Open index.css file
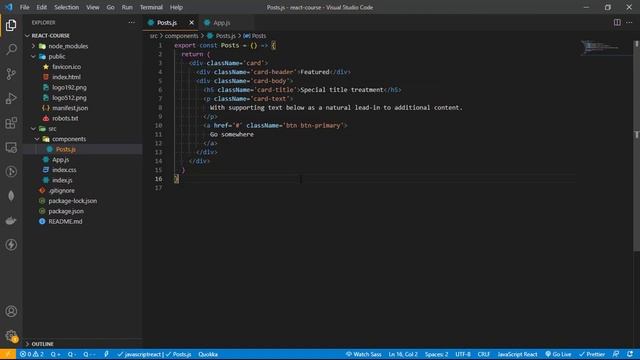 click(64, 170)
